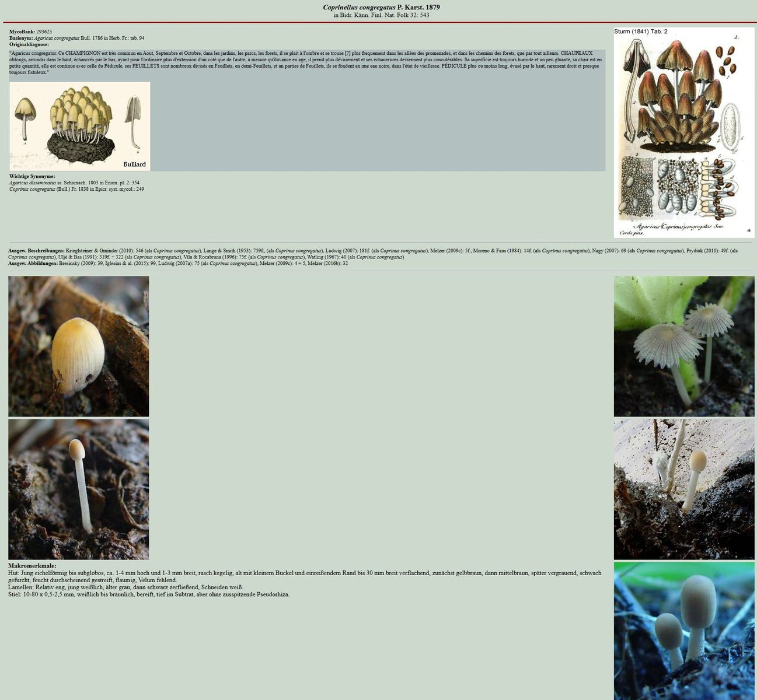This screenshot has width=757, height=700.
Task: Click the publication reference under the title
Action: tap(381, 15)
